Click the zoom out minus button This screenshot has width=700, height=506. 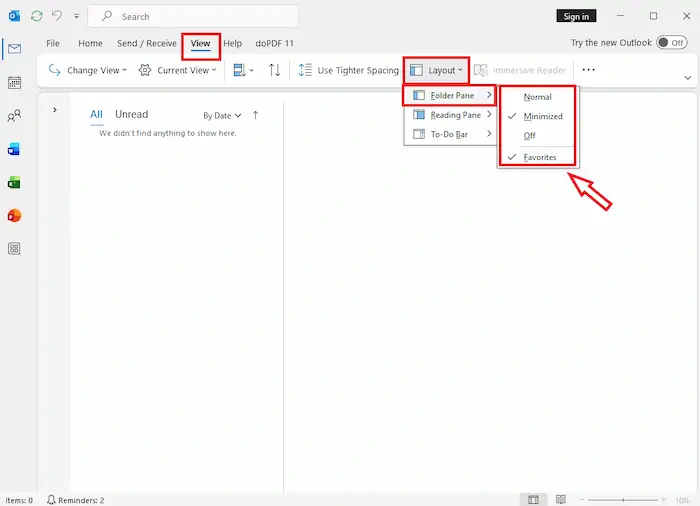point(582,500)
